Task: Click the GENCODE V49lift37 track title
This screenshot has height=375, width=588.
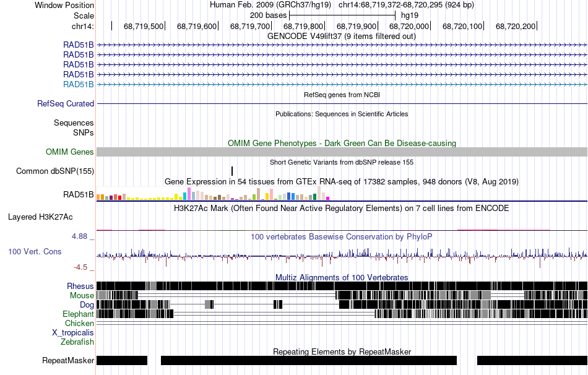Action: pos(342,36)
